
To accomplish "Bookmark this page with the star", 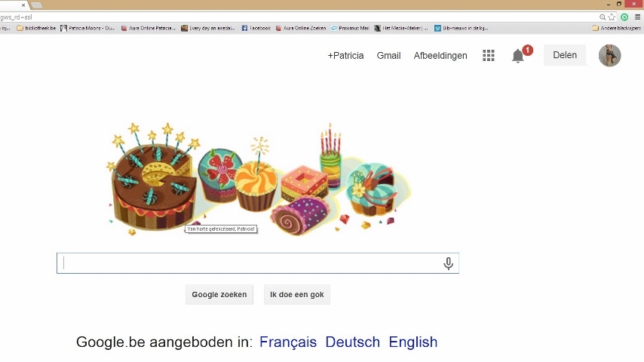I will [x=612, y=17].
